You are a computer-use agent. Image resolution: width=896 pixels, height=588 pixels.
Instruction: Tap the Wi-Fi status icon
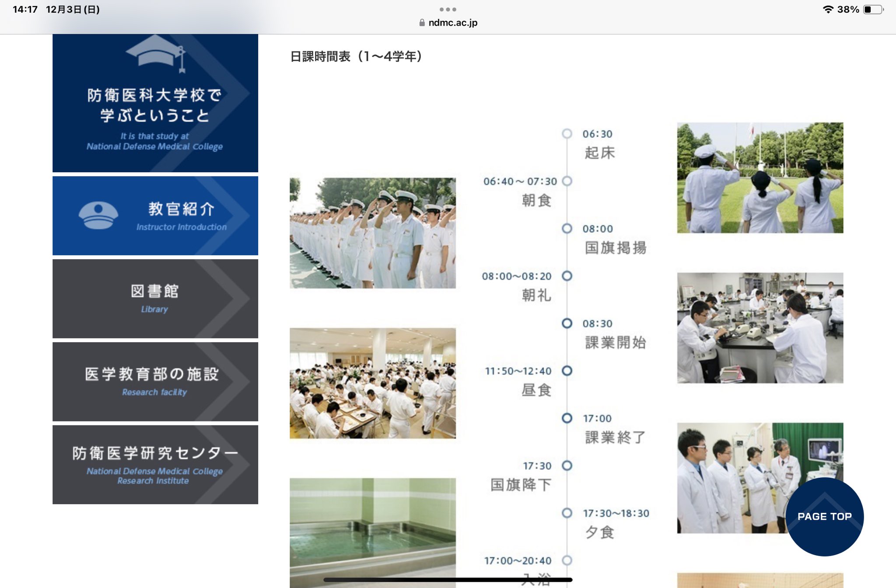[828, 9]
